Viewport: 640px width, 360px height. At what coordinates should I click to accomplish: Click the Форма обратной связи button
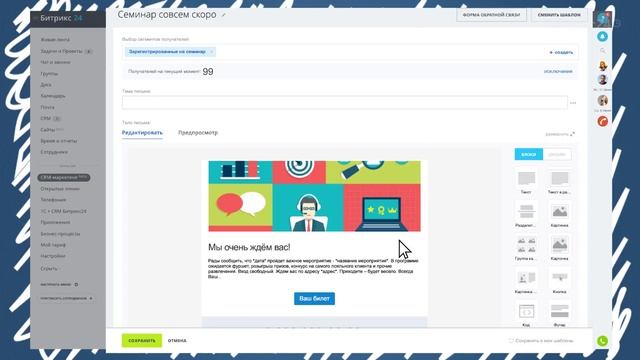[x=491, y=15]
